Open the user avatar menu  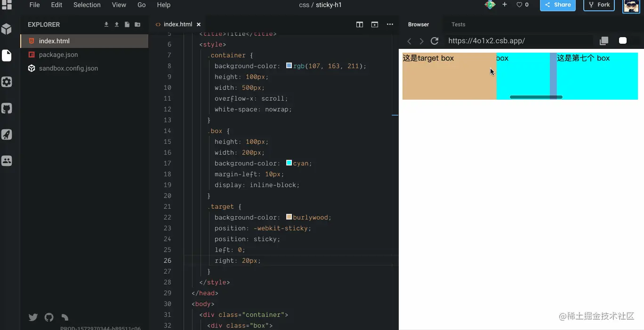point(631,6)
